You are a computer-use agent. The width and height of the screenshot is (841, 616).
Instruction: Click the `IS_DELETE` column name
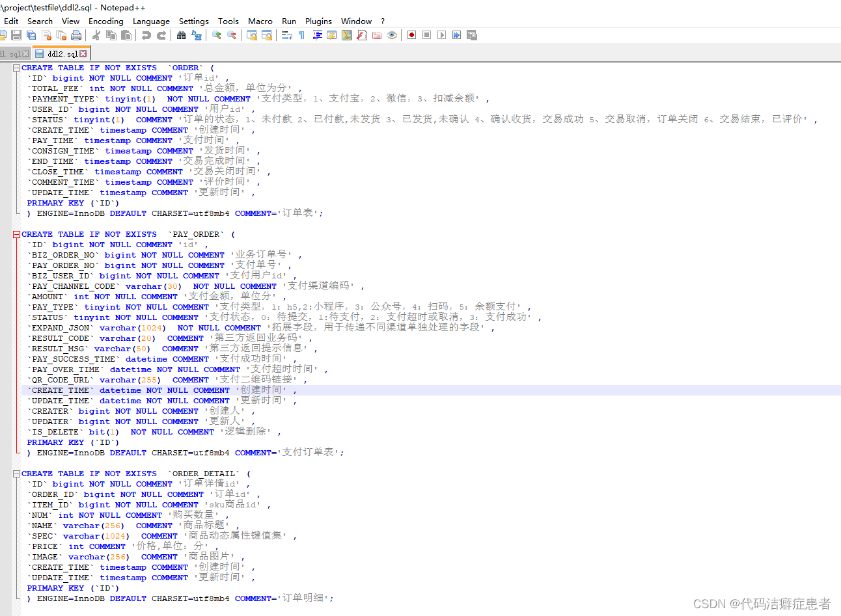pyautogui.click(x=55, y=432)
